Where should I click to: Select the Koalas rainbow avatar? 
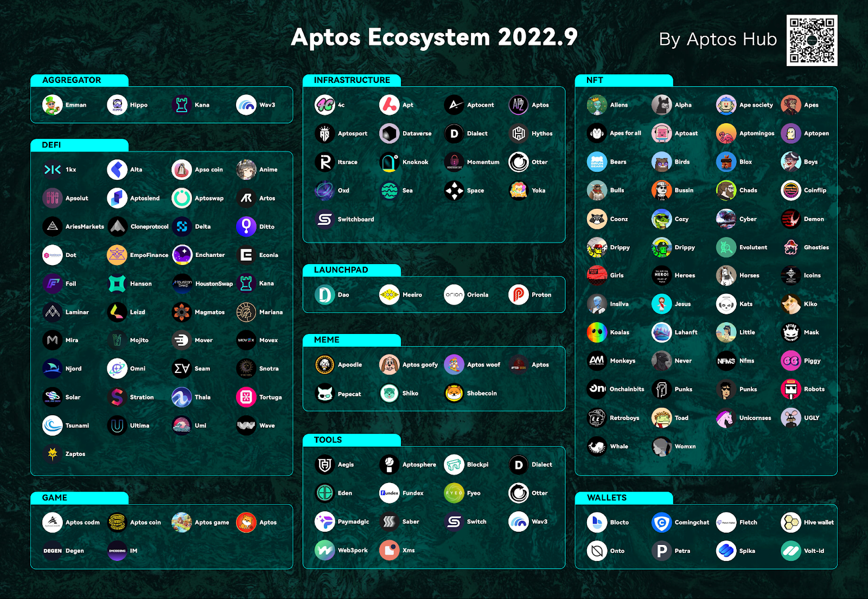pos(597,332)
